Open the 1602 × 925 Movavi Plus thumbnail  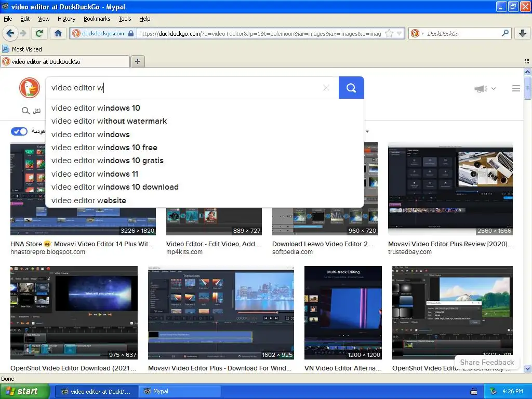[221, 312]
